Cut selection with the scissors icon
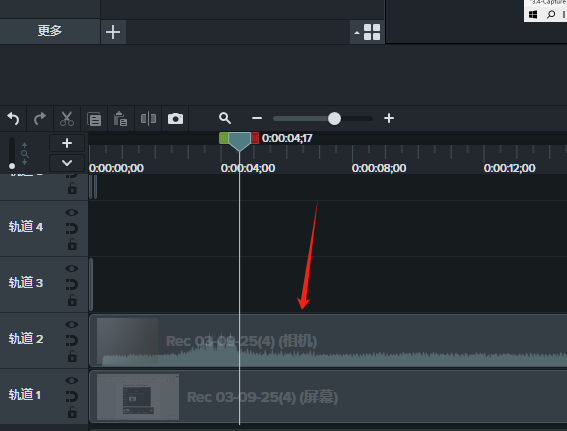The height and width of the screenshot is (431, 567). [x=67, y=118]
